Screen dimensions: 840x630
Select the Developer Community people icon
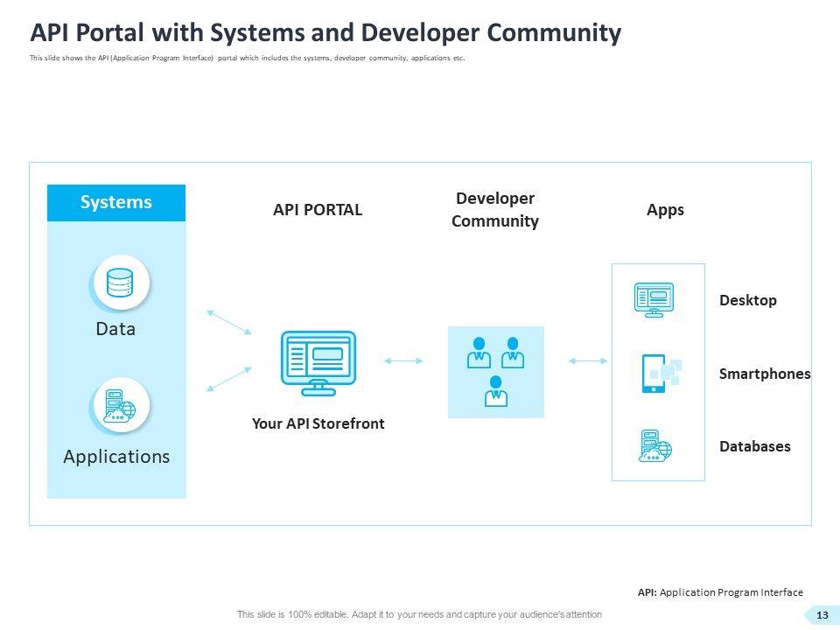(x=495, y=372)
